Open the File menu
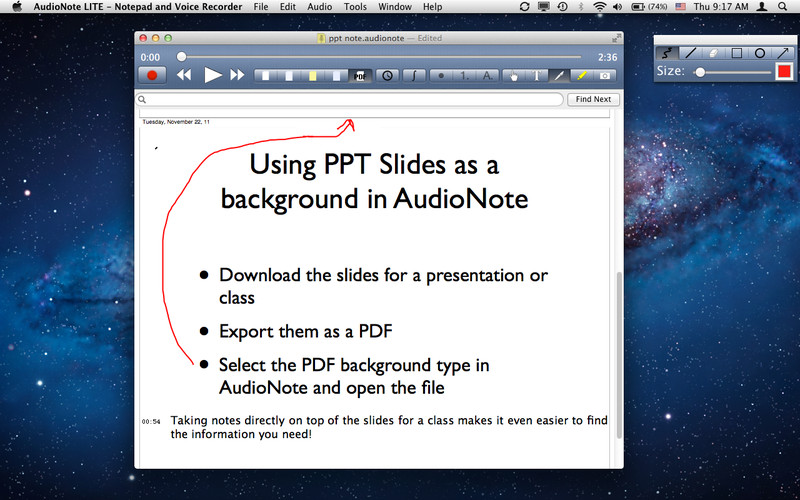Viewport: 800px width, 500px height. pos(261,7)
